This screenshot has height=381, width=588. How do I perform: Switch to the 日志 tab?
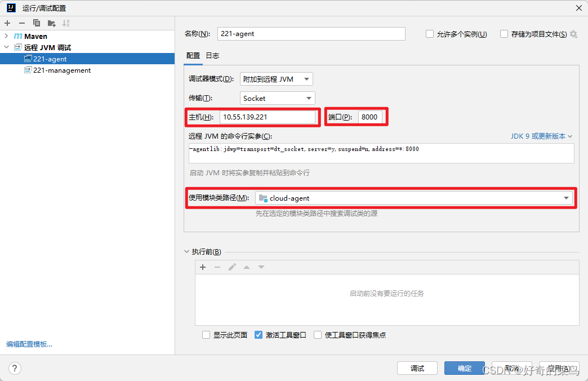click(212, 56)
